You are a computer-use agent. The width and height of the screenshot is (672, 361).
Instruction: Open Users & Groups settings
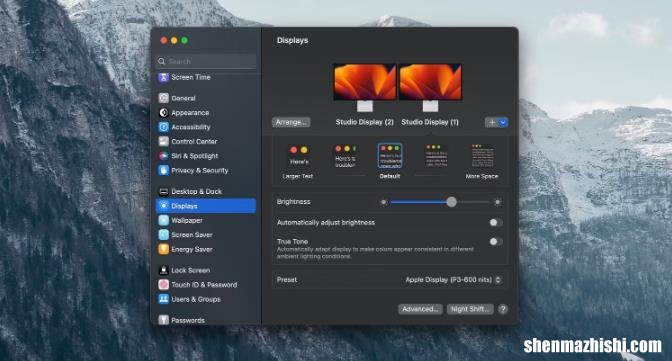point(205,299)
